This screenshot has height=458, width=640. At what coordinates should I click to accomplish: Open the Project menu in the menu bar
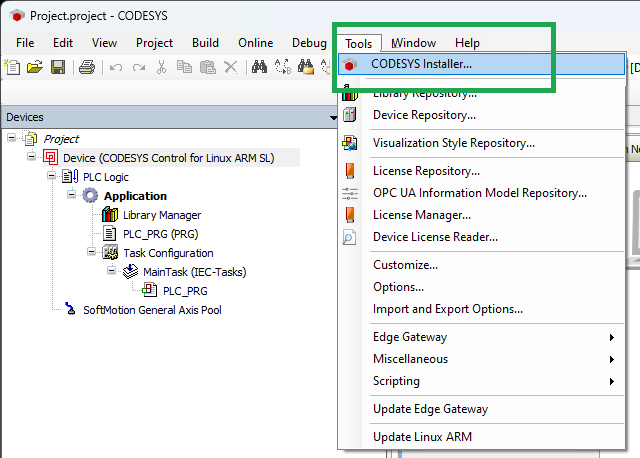[154, 43]
